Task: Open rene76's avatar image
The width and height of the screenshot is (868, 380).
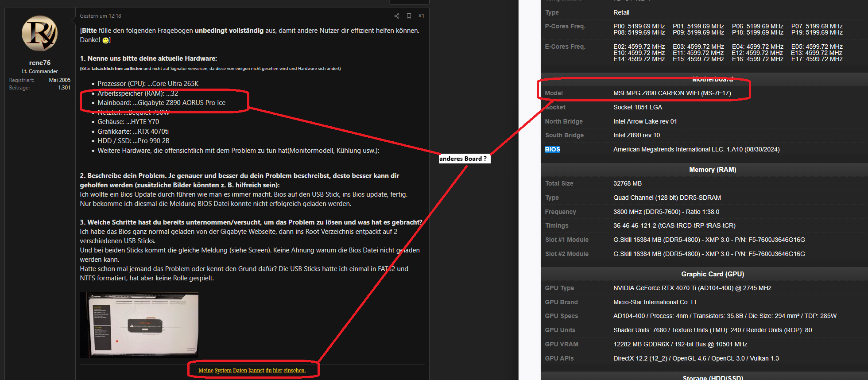Action: coord(40,34)
